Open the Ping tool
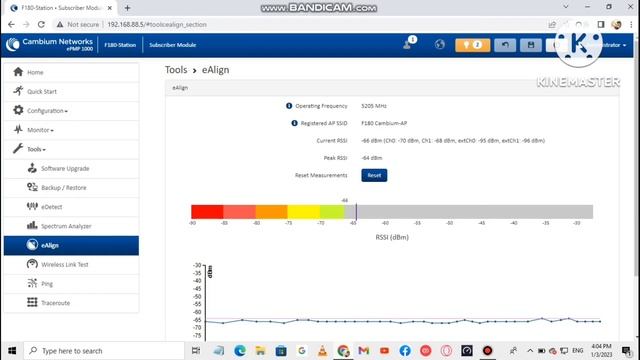This screenshot has width=640, height=360. [71, 284]
